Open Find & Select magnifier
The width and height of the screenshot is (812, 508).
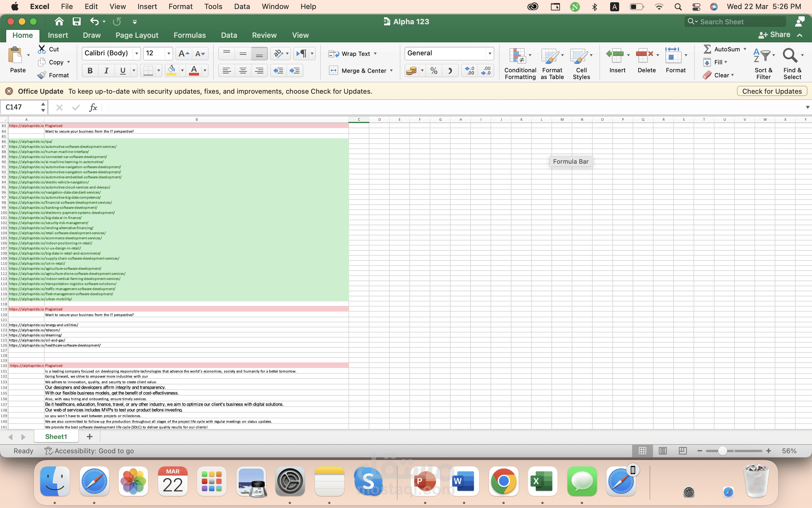pos(792,63)
